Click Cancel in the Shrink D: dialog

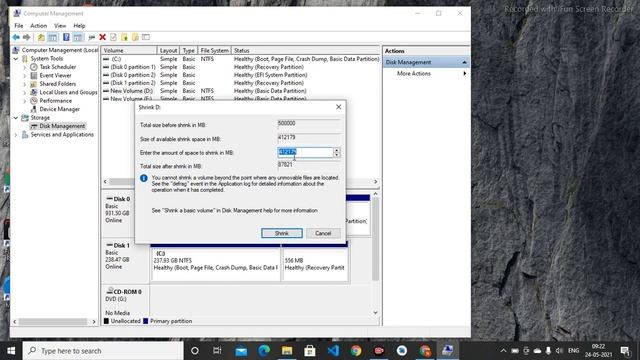(323, 233)
